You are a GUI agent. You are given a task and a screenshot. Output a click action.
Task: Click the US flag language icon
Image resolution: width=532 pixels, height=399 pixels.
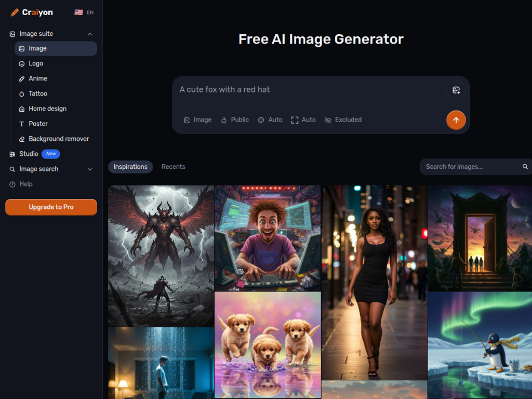79,12
